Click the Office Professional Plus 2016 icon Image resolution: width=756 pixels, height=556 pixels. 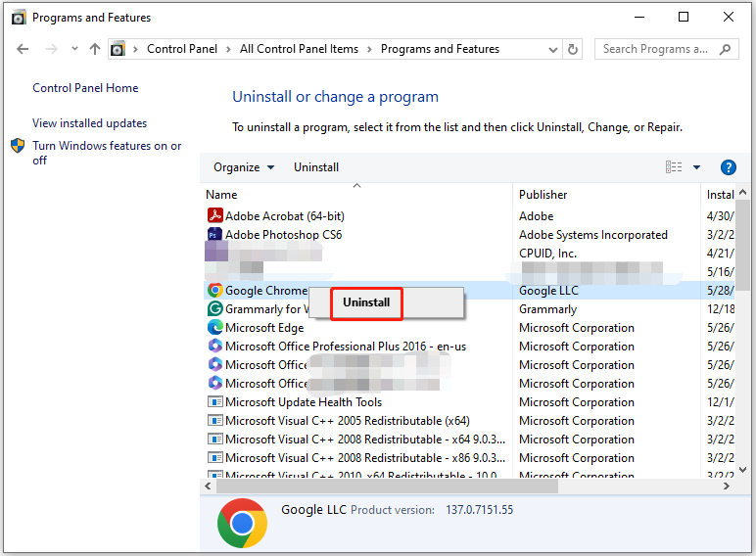coord(214,346)
